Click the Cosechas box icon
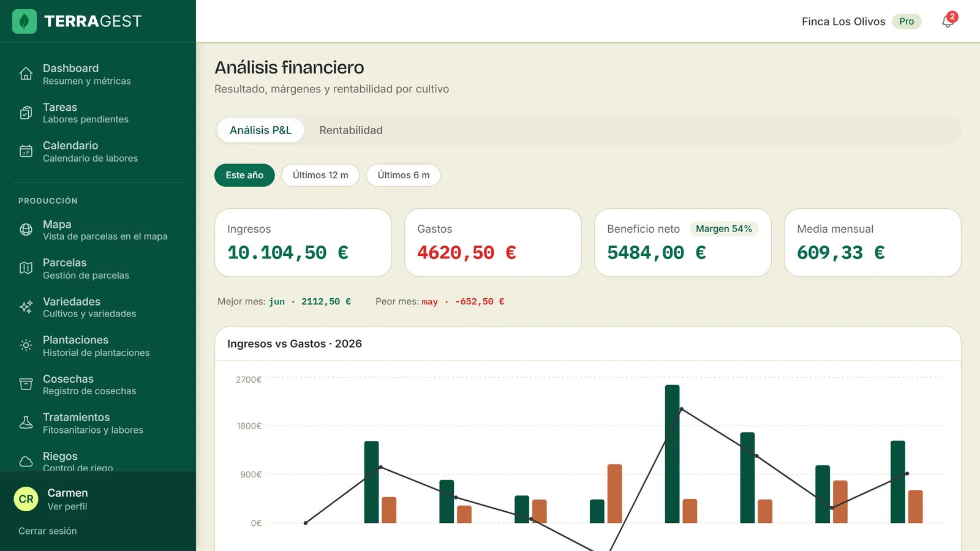Viewport: 980px width, 551px height. 26,384
